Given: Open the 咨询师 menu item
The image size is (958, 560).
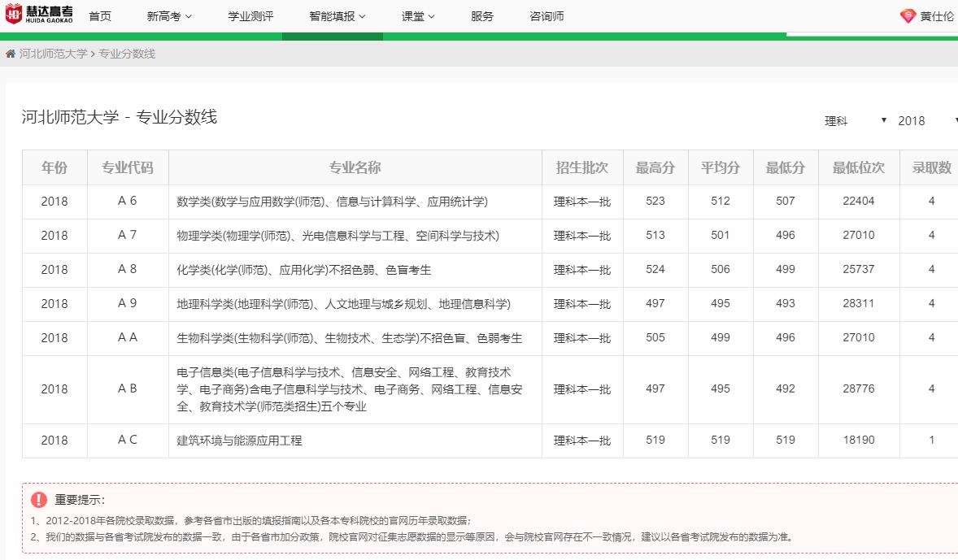Looking at the screenshot, I should point(546,16).
